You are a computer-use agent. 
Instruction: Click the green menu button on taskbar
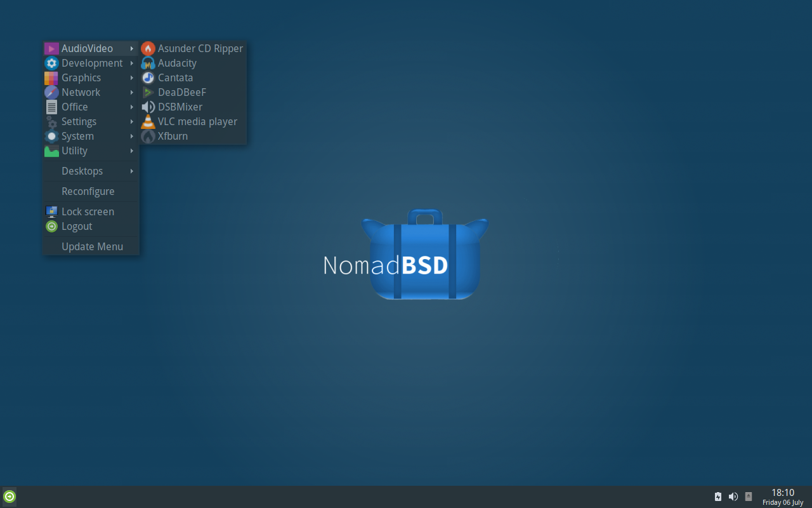pyautogui.click(x=10, y=497)
